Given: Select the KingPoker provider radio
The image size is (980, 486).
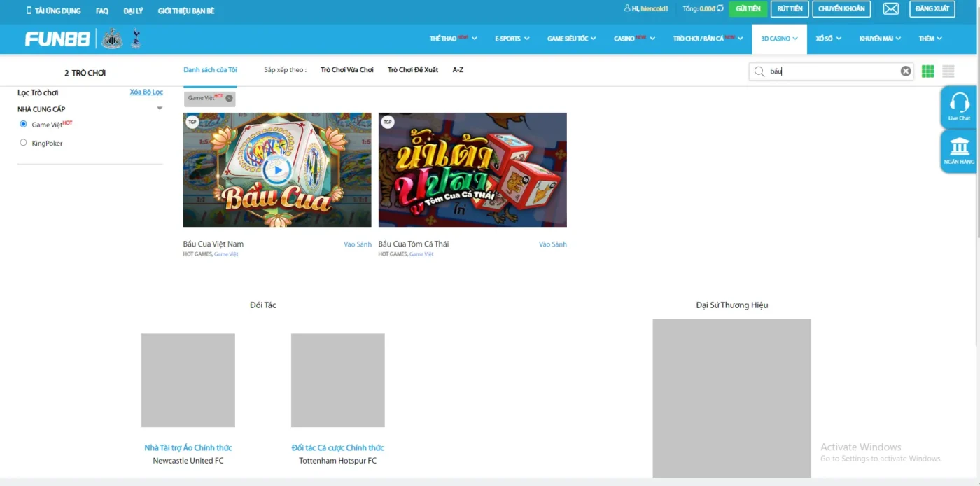Looking at the screenshot, I should pyautogui.click(x=23, y=143).
